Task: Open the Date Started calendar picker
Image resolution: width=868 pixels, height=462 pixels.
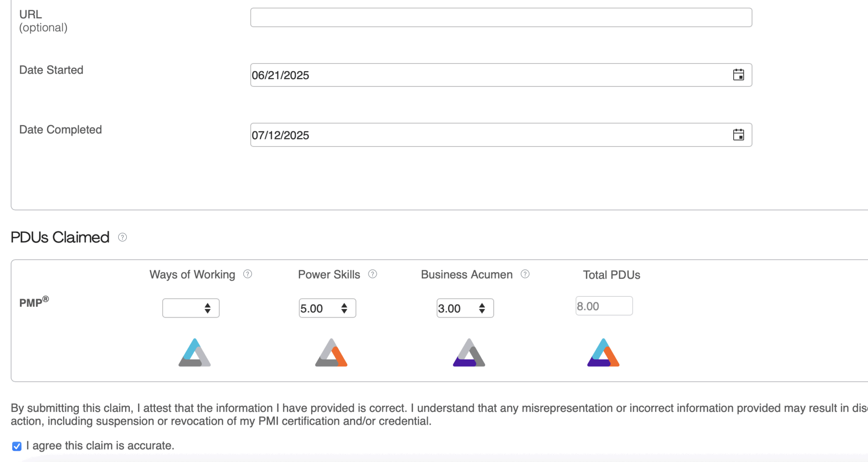Action: [738, 75]
